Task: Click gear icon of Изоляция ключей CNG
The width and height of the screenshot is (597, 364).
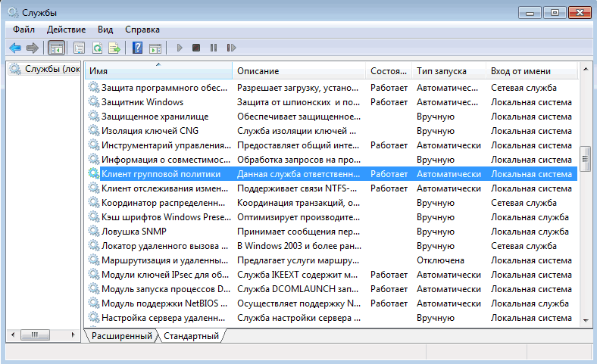Action: coord(94,130)
